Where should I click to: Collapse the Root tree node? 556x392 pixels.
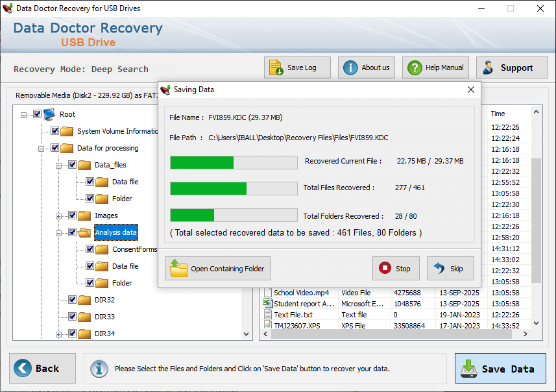(23, 115)
